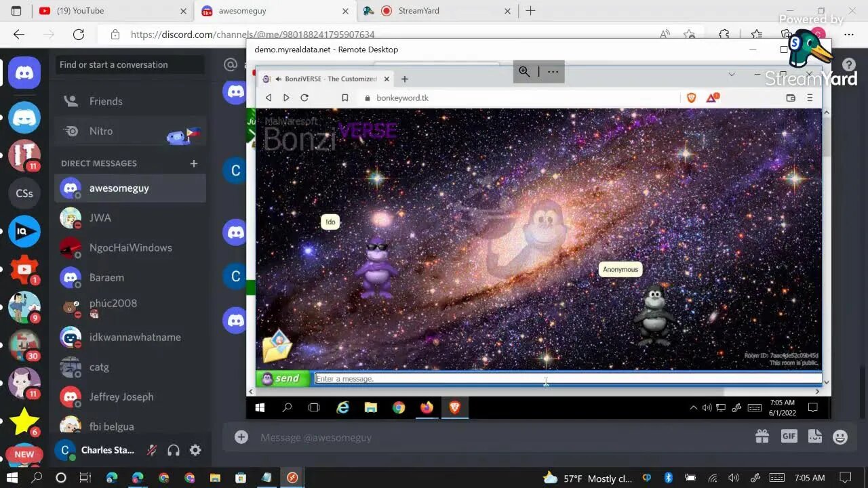The image size is (868, 488).
Task: Open the awesomeguy direct message
Action: point(130,188)
